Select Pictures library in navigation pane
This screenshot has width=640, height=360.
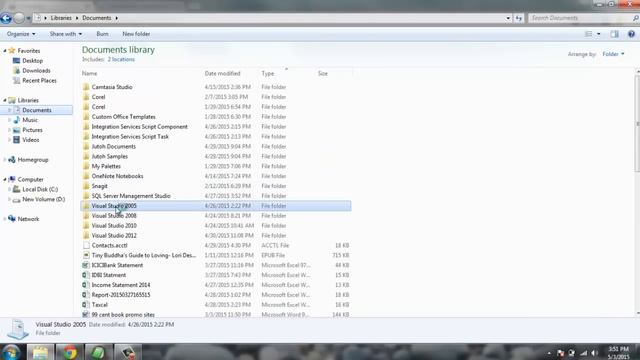32,130
